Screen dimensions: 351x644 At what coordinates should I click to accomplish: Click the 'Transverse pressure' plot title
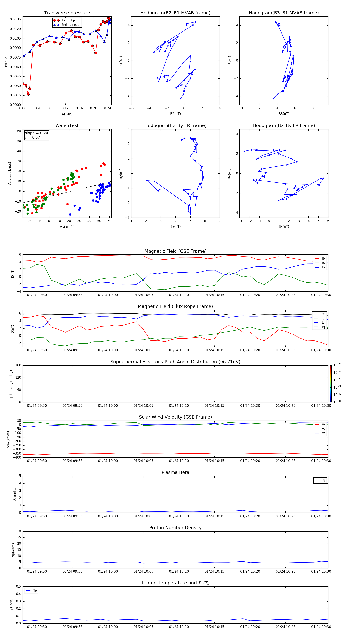[67, 13]
